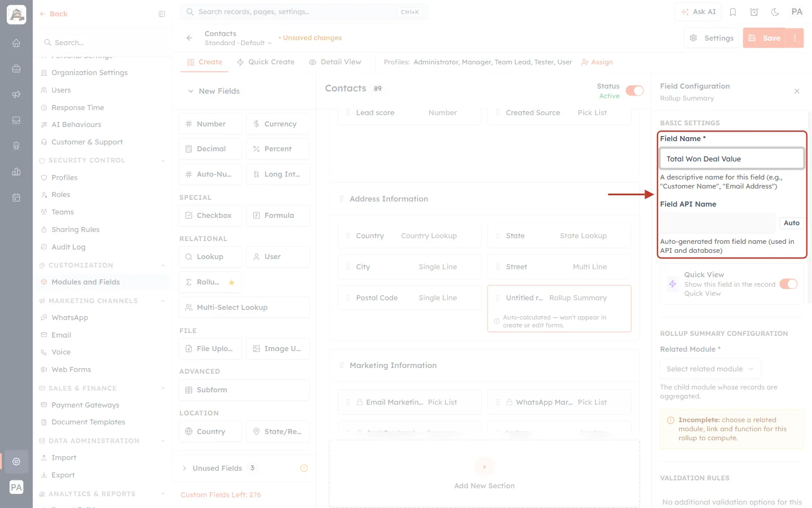Close the Field Configuration panel

coord(797,91)
